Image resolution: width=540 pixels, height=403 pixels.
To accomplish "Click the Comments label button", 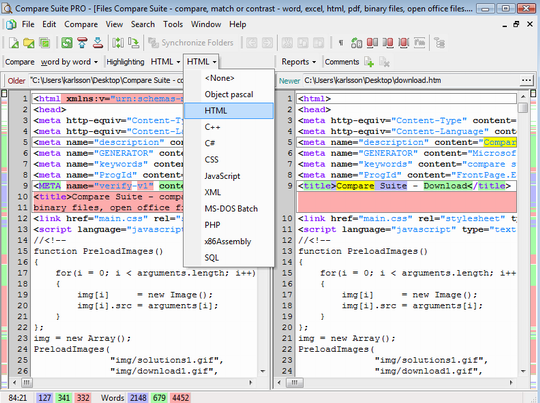I will [x=342, y=62].
